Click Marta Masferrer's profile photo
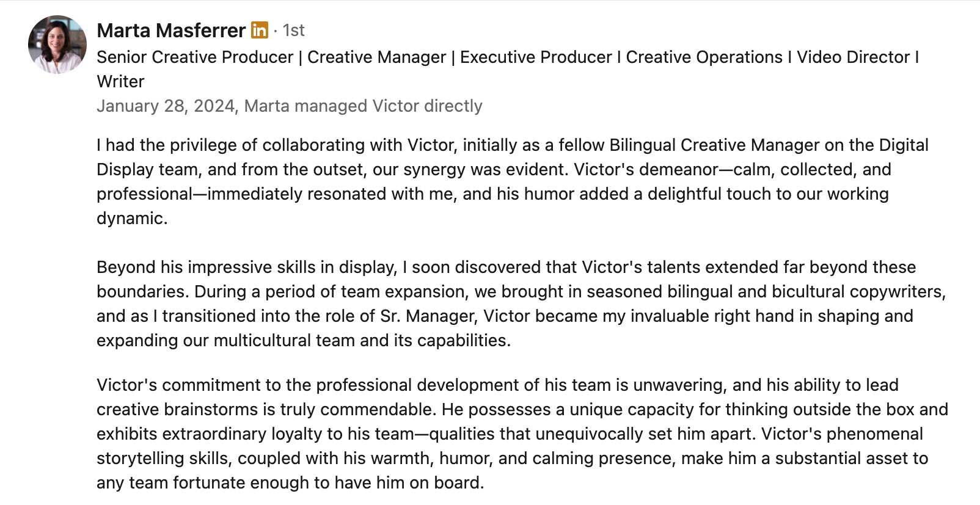This screenshot has height=505, width=980. click(57, 45)
